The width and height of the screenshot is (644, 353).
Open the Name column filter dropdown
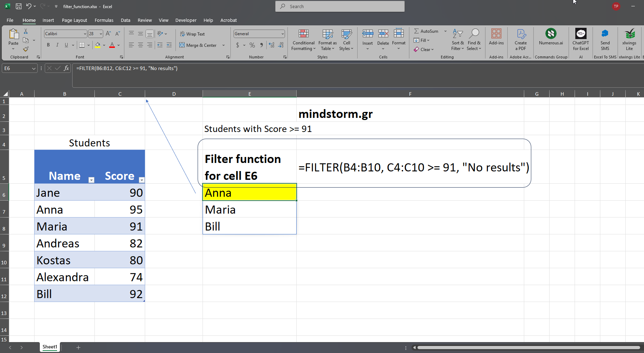coord(91,180)
